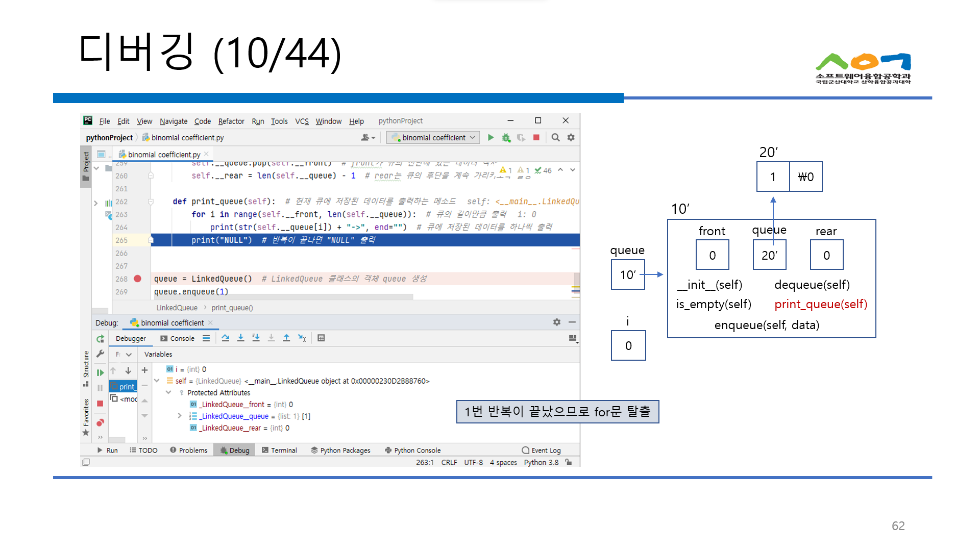Image resolution: width=980 pixels, height=551 pixels.
Task: Open Python Packages tool window
Action: pos(340,450)
